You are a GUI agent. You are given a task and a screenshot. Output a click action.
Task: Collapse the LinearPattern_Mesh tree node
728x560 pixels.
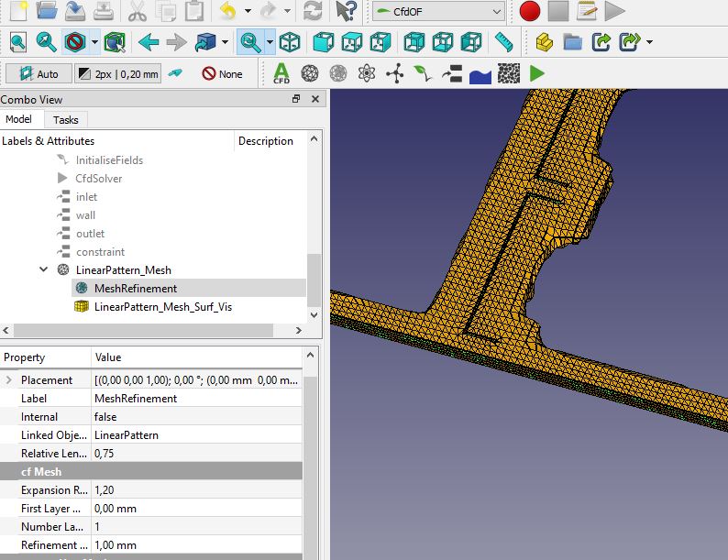[x=44, y=270]
